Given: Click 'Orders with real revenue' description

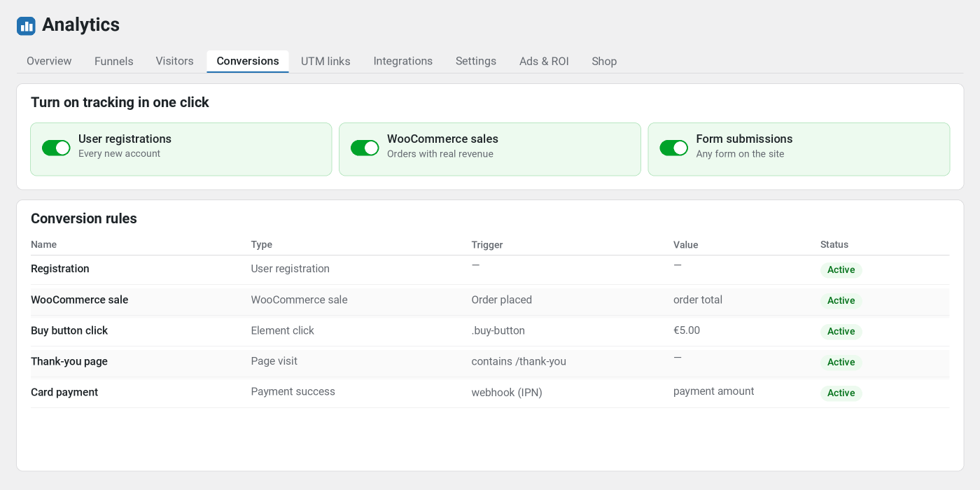Looking at the screenshot, I should pyautogui.click(x=440, y=154).
